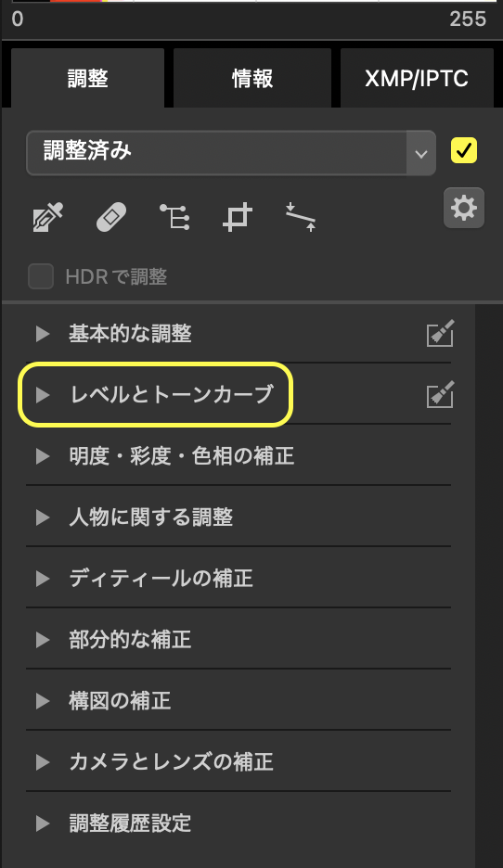Image resolution: width=503 pixels, height=868 pixels.
Task: Open the gear settings button
Action: 464,208
